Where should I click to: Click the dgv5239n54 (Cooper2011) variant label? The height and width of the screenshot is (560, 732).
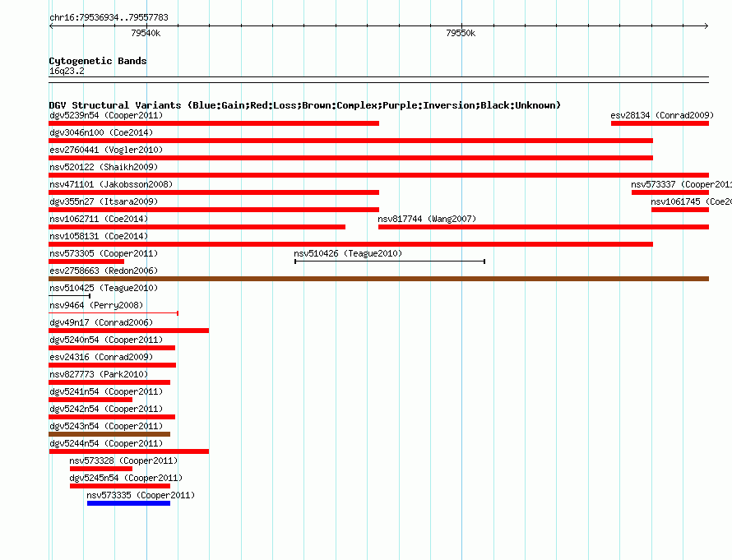[106, 115]
